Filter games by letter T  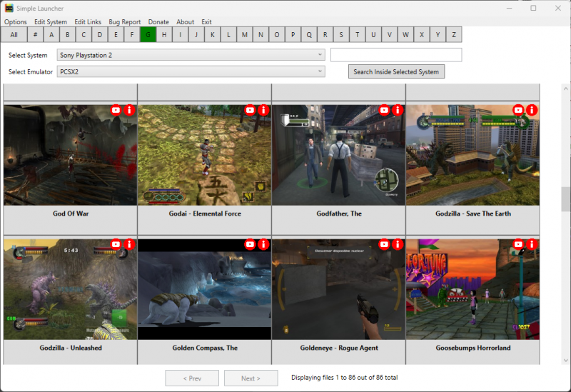358,34
